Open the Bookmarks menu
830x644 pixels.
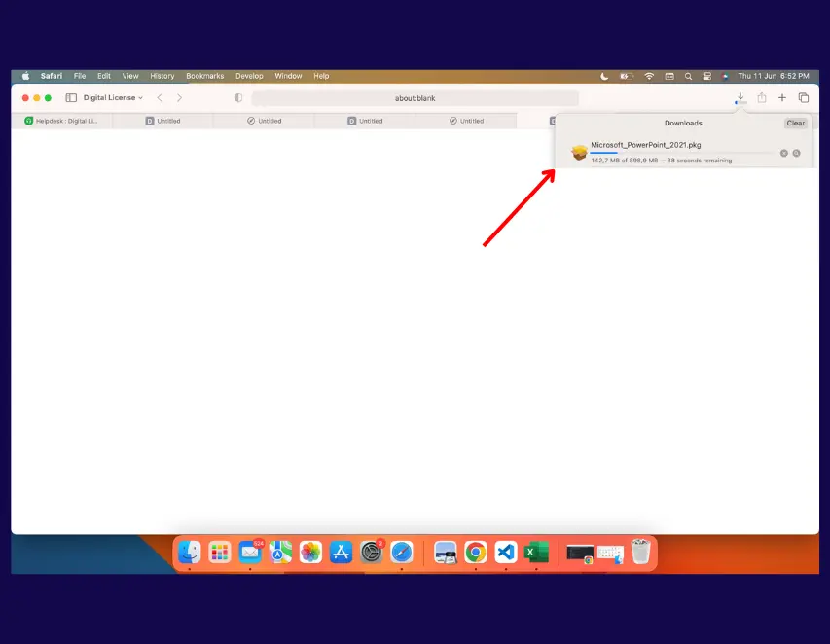(x=205, y=76)
